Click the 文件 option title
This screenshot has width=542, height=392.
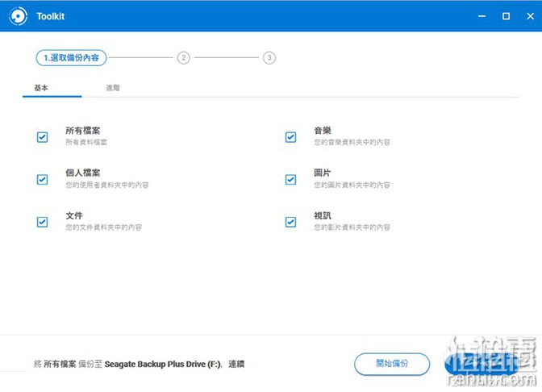[x=74, y=215]
